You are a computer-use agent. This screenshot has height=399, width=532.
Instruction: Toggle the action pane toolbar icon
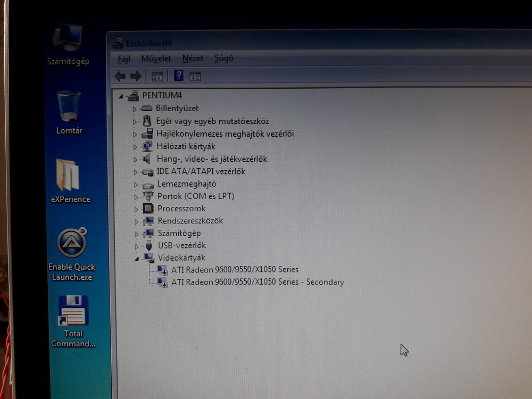(195, 77)
